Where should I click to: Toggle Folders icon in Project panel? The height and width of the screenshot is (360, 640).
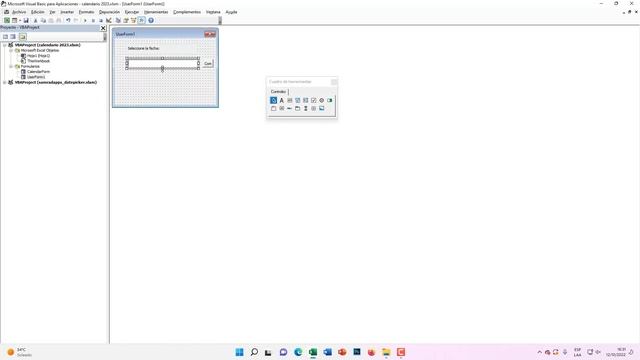click(x=22, y=37)
